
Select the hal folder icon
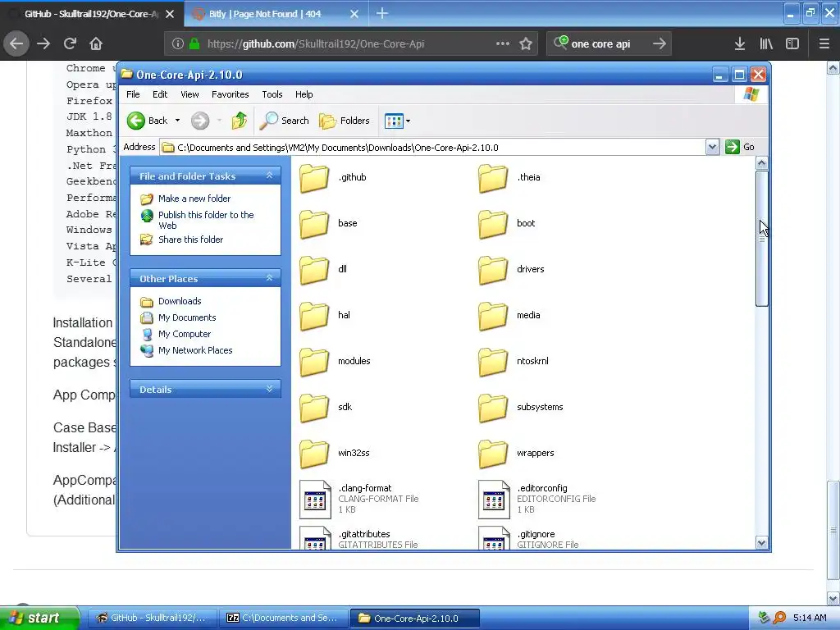pos(314,316)
